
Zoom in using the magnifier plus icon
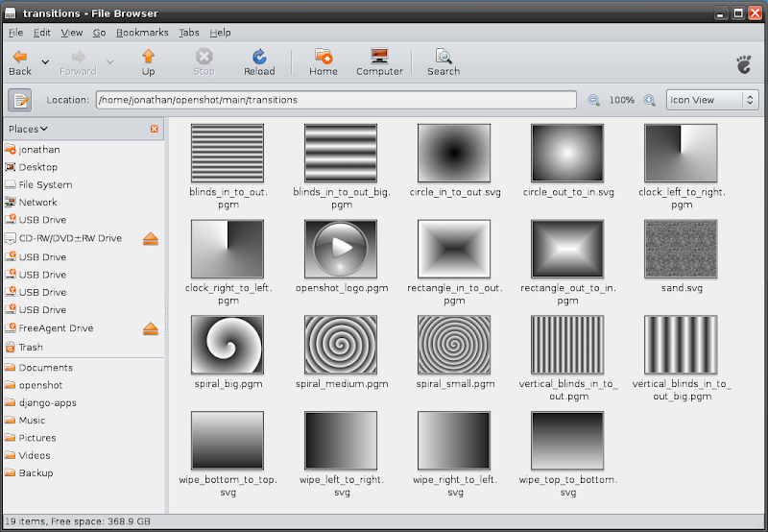[649, 100]
